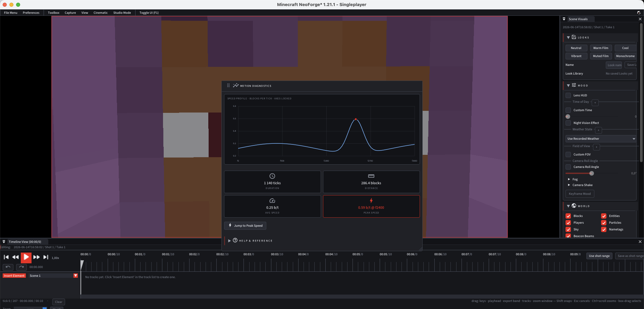Screen dimensions: 644x309
Task: Click the Mood section sliders icon
Action: tap(574, 85)
